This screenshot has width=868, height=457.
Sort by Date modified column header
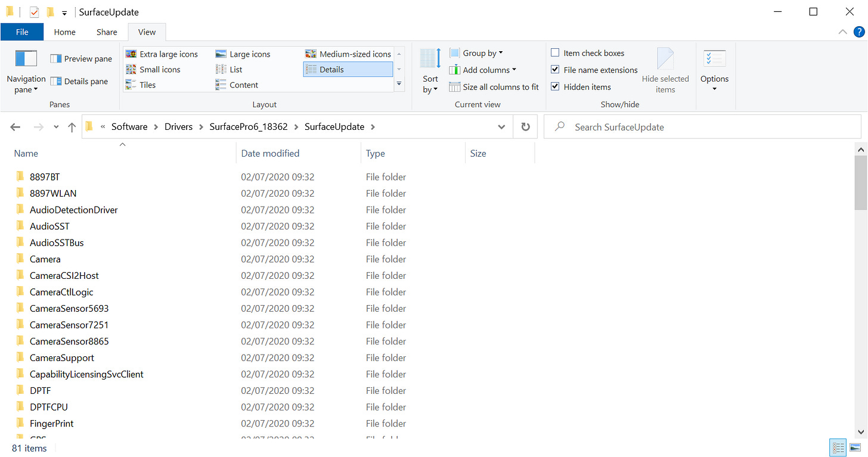click(299, 153)
